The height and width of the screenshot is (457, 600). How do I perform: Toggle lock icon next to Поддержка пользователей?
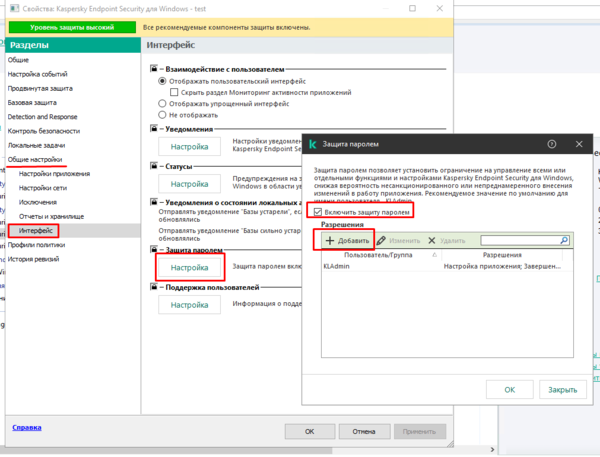pyautogui.click(x=154, y=287)
